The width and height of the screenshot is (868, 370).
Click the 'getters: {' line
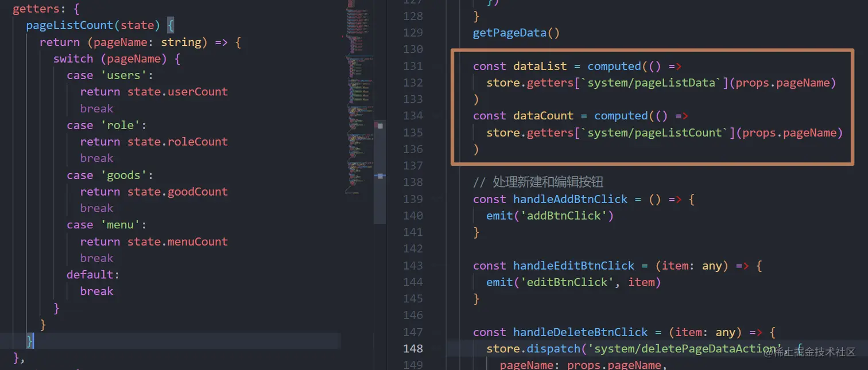(x=46, y=9)
